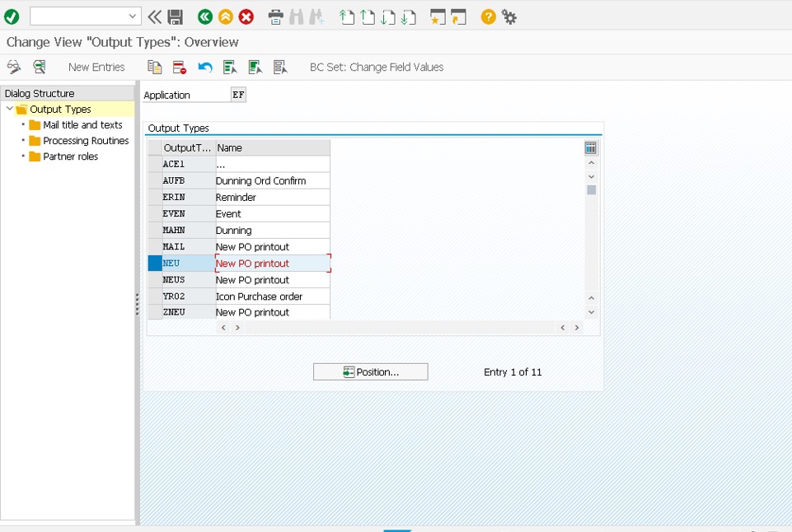Click the Position... button
Viewport: 792px width, 532px height.
point(370,372)
